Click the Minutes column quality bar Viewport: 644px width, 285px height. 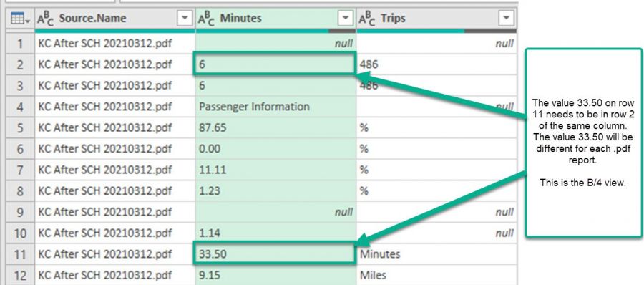275,31
